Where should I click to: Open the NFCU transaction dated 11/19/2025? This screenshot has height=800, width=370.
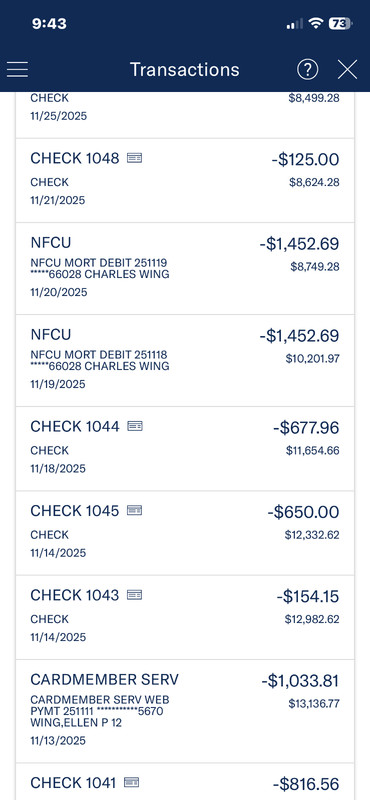pyautogui.click(x=185, y=361)
